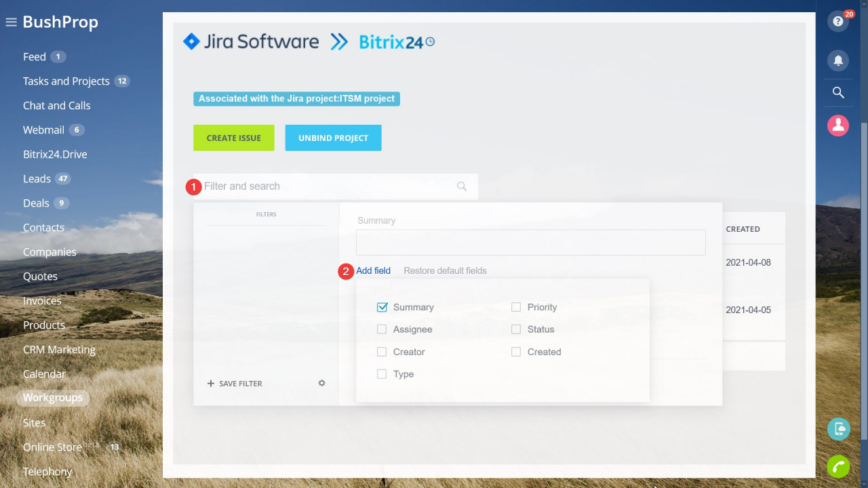Click the teal mobile device icon
Screen dimensions: 868x488
(x=839, y=429)
